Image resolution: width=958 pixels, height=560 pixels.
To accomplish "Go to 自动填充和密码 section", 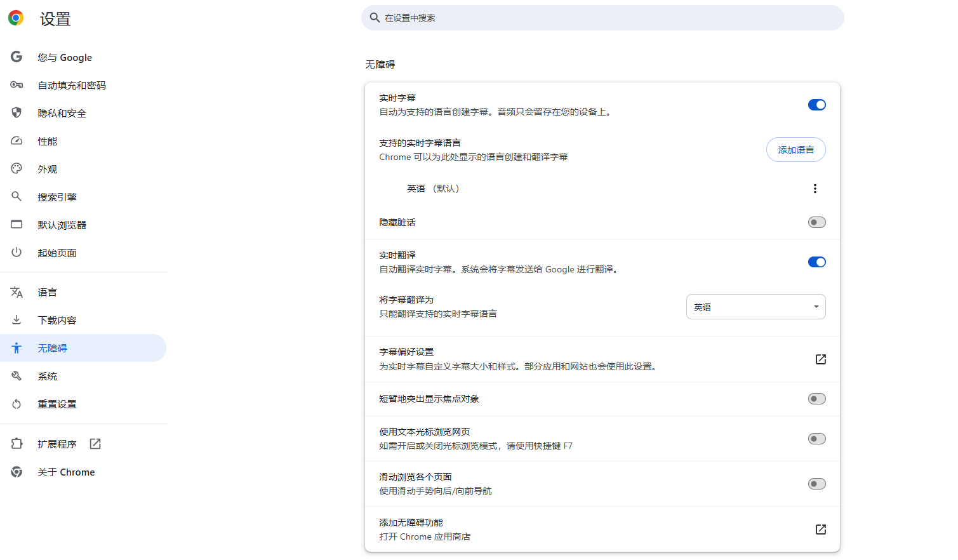I will pyautogui.click(x=83, y=85).
